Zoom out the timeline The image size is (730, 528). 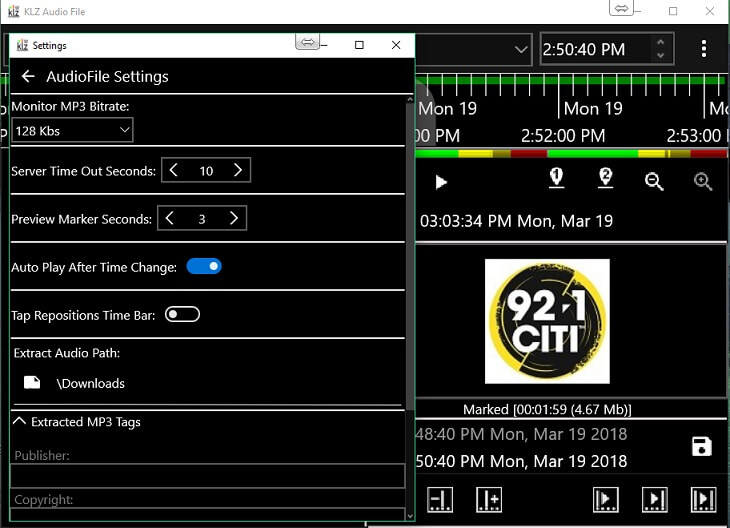[654, 181]
